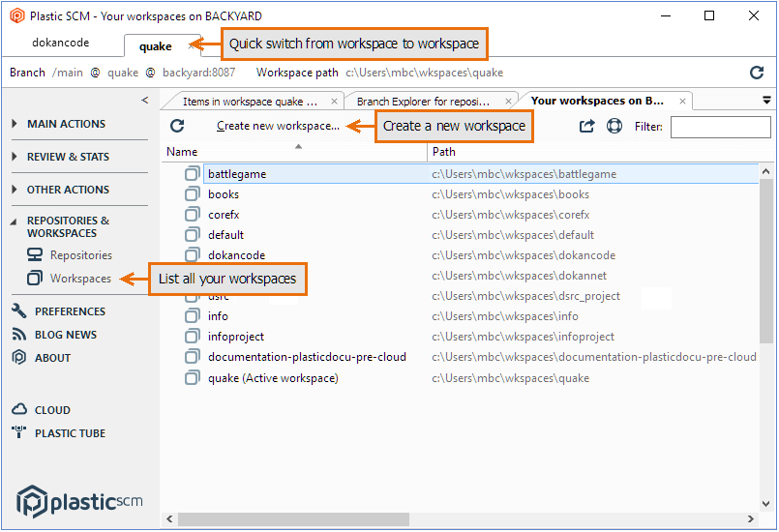Screen dimensions: 779x532
Task: Click the Plastic Tube icon
Action: (19, 432)
